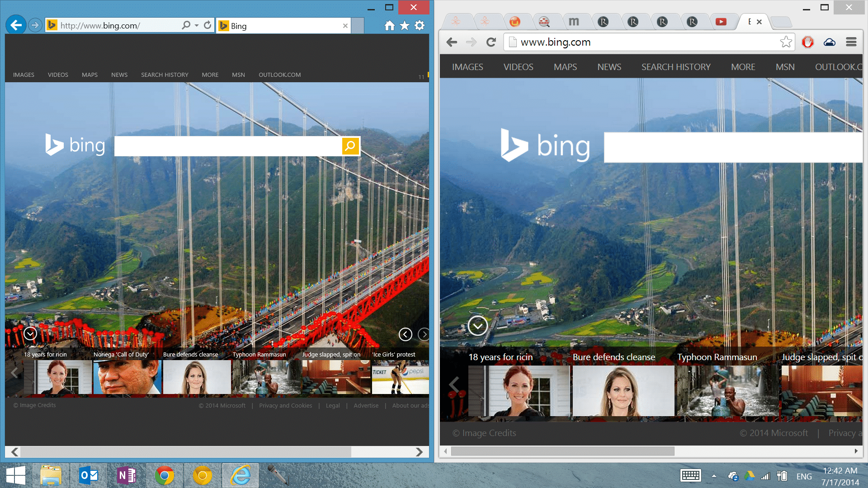
Task: Click the IE horizontal scrollbar thumb
Action: [186, 452]
